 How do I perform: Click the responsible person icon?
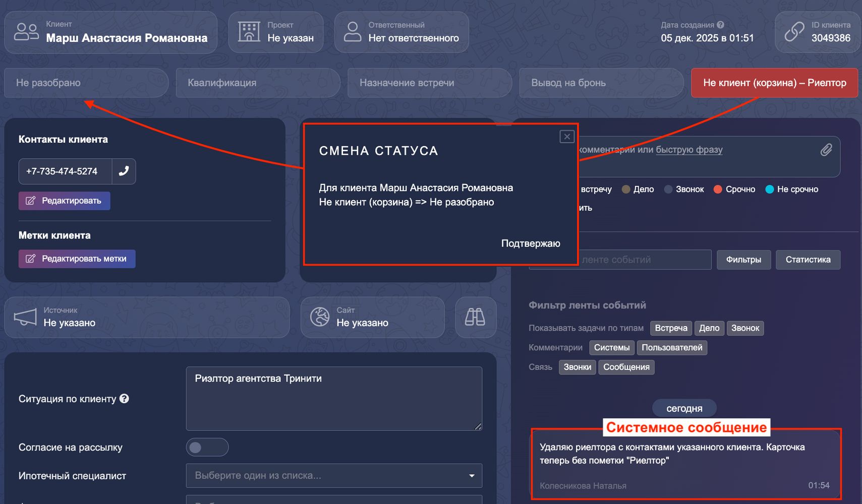pos(353,32)
